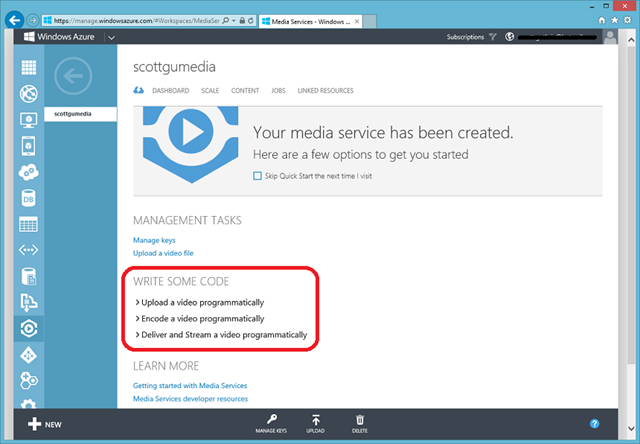Viewport: 640px width, 444px height.
Task: Open Getting started with Media Services link
Action: click(x=190, y=385)
